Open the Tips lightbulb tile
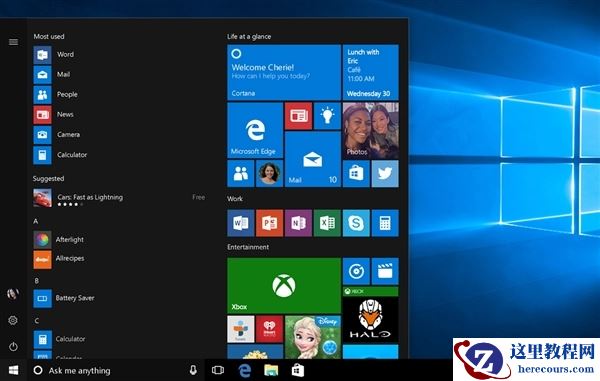This screenshot has height=381, width=600. [327, 116]
